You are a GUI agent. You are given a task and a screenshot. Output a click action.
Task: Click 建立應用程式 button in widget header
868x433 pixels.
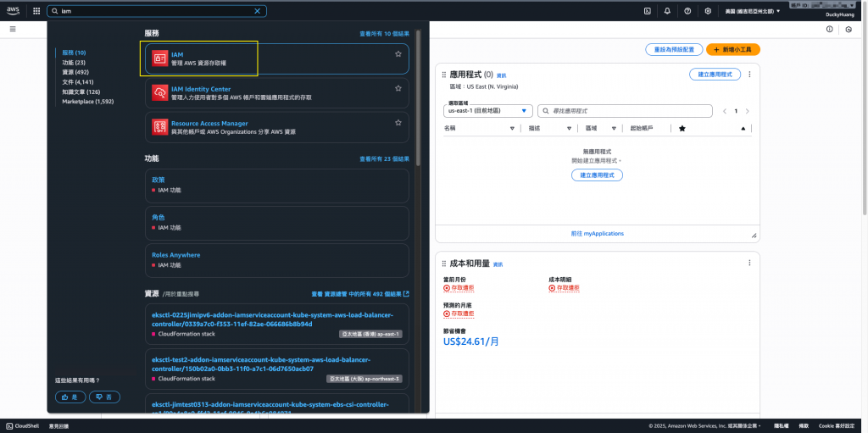click(715, 75)
